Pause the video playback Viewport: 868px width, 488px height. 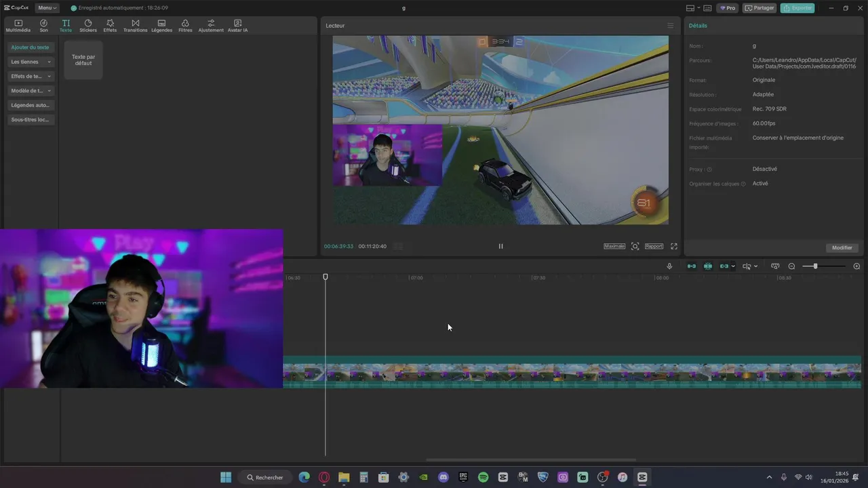[x=501, y=246]
